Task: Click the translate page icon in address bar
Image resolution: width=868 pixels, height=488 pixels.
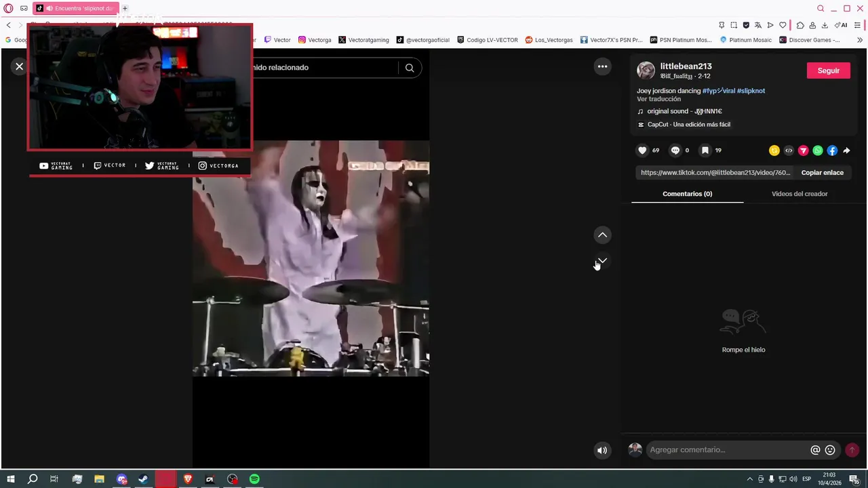Action: [x=758, y=25]
